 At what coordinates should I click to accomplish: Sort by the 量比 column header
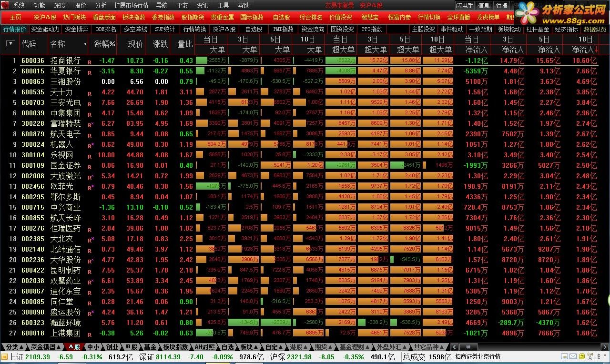click(x=185, y=44)
